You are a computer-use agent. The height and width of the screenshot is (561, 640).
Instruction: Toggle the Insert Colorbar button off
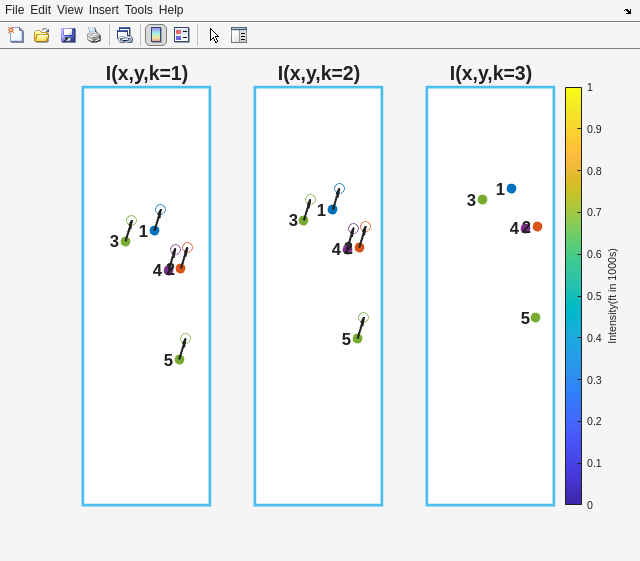pos(156,35)
